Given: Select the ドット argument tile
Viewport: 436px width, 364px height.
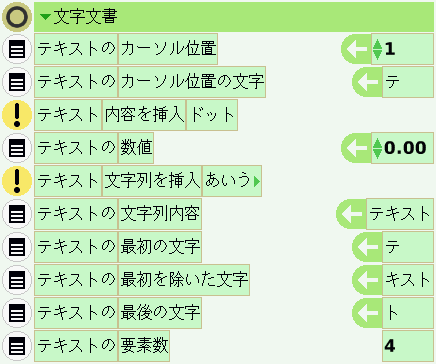Looking at the screenshot, I should click(x=212, y=115).
